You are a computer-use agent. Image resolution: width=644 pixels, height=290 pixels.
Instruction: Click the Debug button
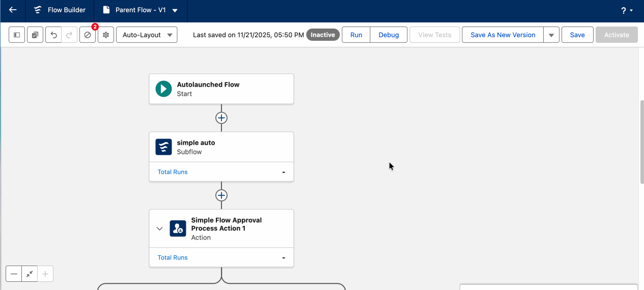tap(388, 35)
